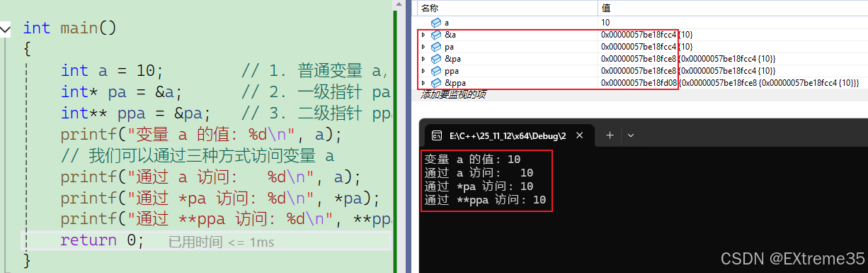Expand the &pa watch entry

pyautogui.click(x=423, y=58)
